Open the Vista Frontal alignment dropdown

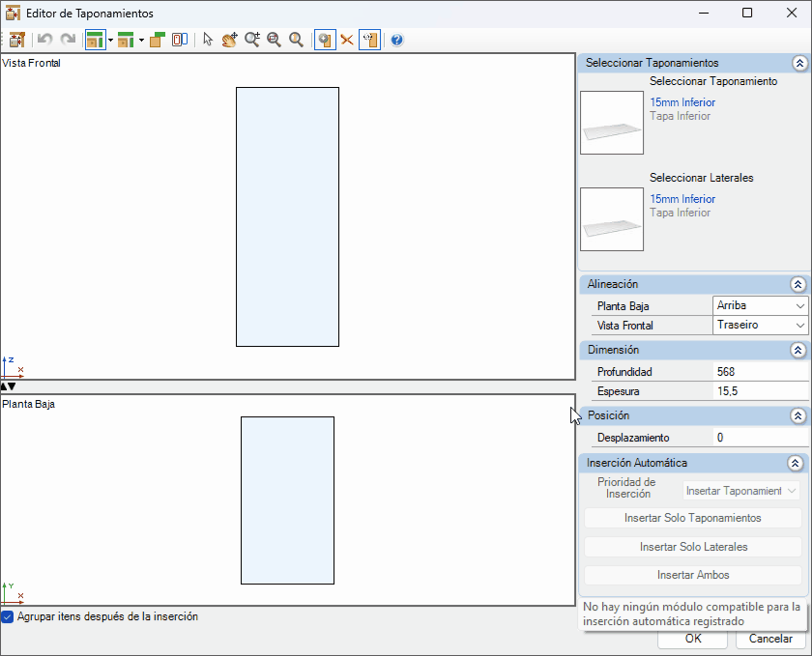click(760, 326)
